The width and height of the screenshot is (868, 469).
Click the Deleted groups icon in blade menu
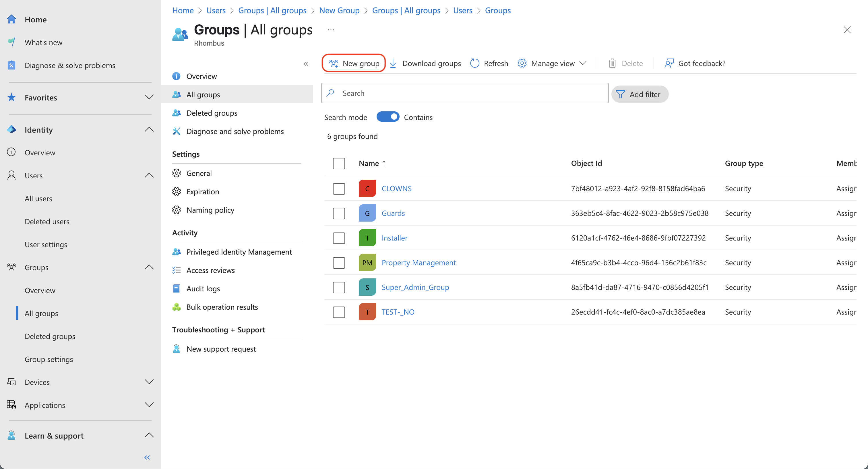point(177,113)
